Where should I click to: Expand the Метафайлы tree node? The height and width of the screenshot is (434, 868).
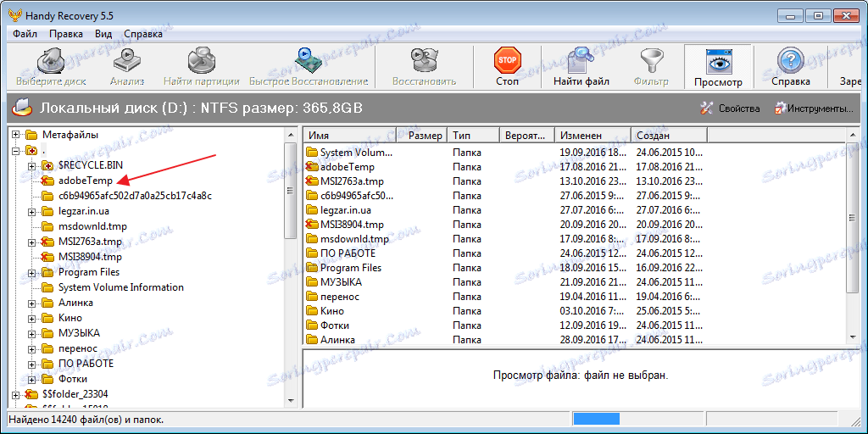click(x=15, y=135)
